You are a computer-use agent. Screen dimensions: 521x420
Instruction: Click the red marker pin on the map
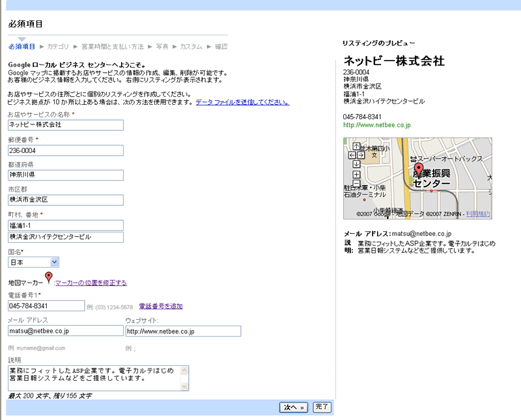point(419,169)
